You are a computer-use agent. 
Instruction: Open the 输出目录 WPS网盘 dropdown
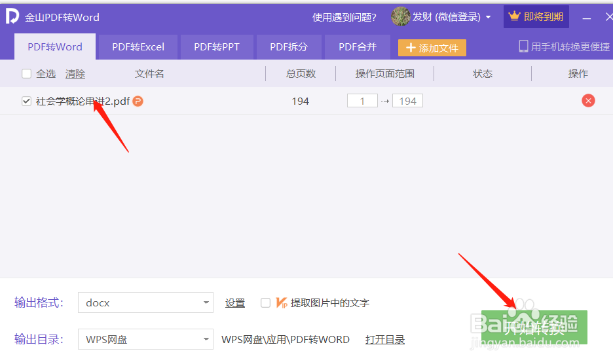point(145,339)
